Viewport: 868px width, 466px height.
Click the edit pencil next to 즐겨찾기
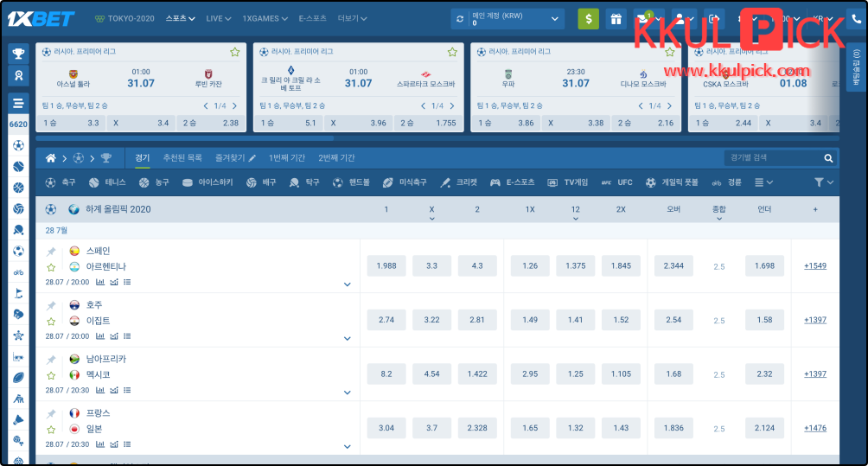coord(252,158)
